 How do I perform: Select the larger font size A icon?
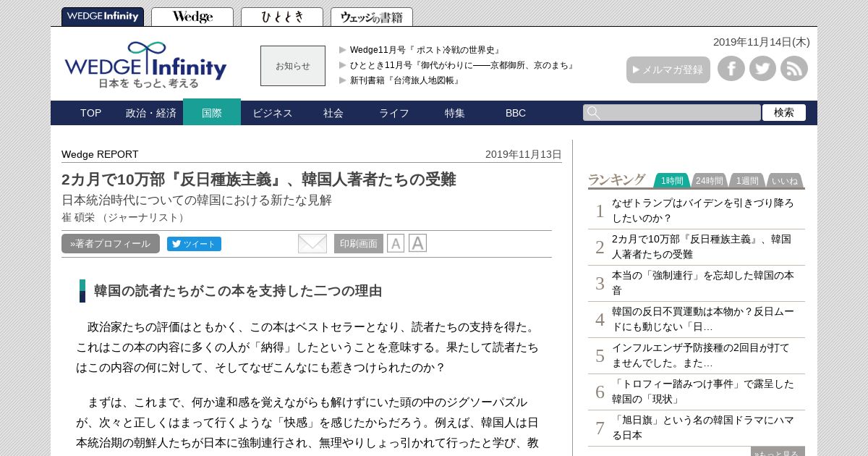click(x=417, y=243)
